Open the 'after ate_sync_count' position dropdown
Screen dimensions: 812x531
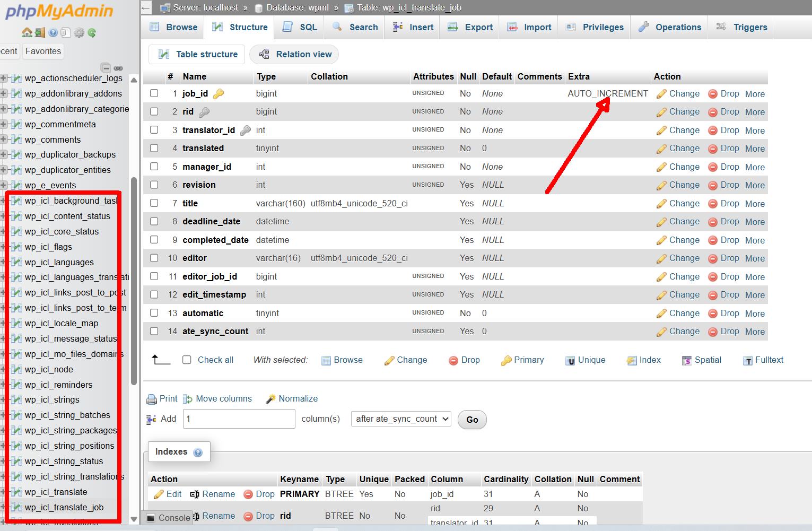coord(401,419)
